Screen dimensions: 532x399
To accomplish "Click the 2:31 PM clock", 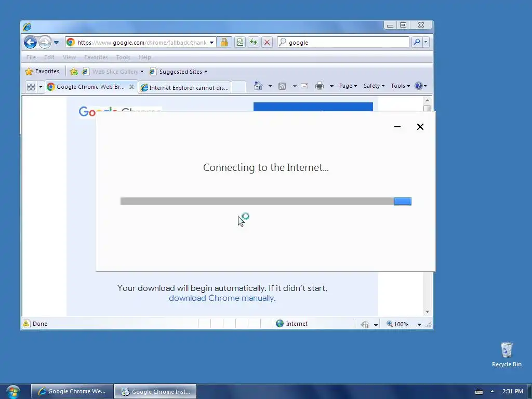I will pyautogui.click(x=513, y=391).
